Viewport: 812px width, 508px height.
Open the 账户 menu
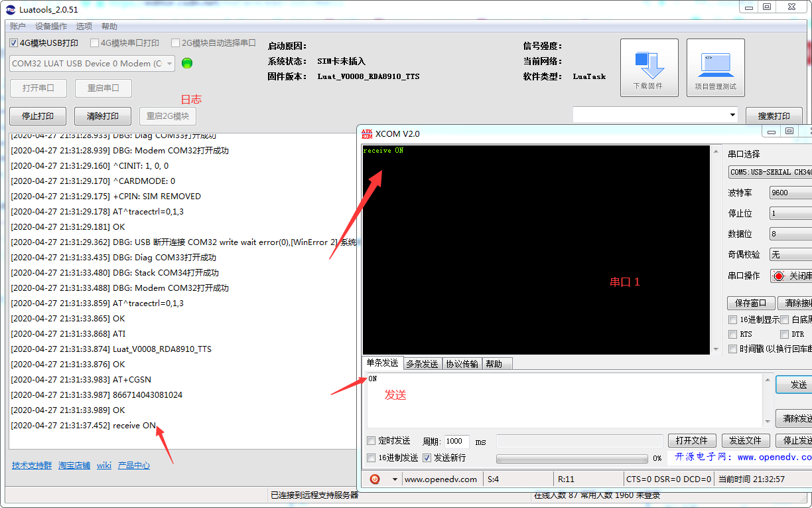(18, 27)
